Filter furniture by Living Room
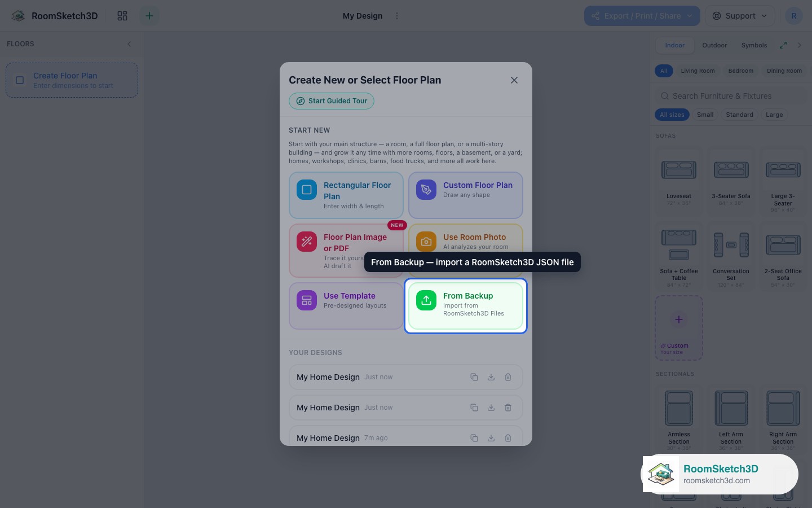 pyautogui.click(x=698, y=71)
